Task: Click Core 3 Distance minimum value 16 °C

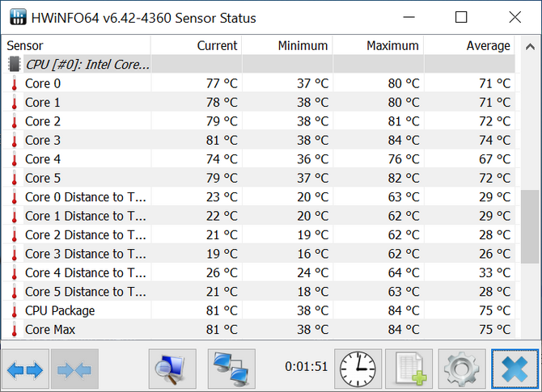Action: point(313,254)
